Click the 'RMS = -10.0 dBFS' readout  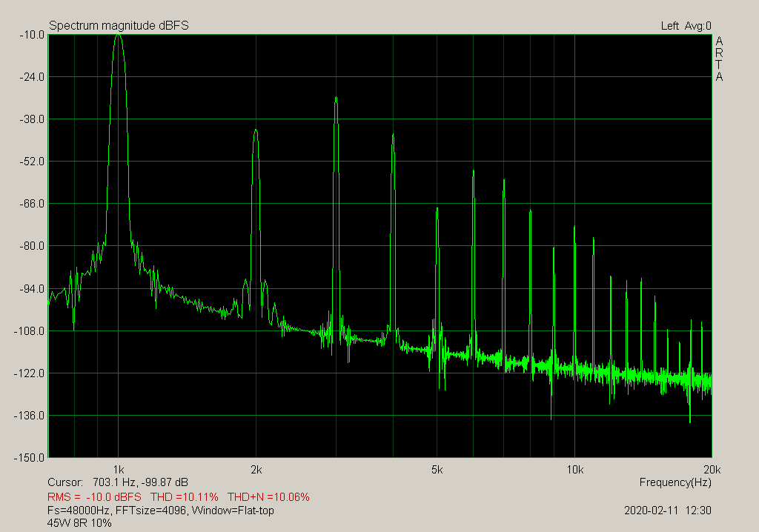click(x=94, y=496)
